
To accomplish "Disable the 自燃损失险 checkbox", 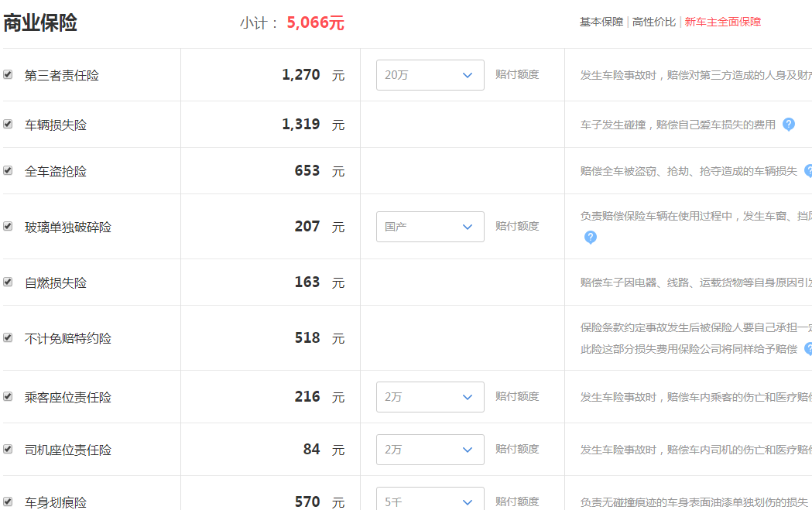I will pos(8,282).
